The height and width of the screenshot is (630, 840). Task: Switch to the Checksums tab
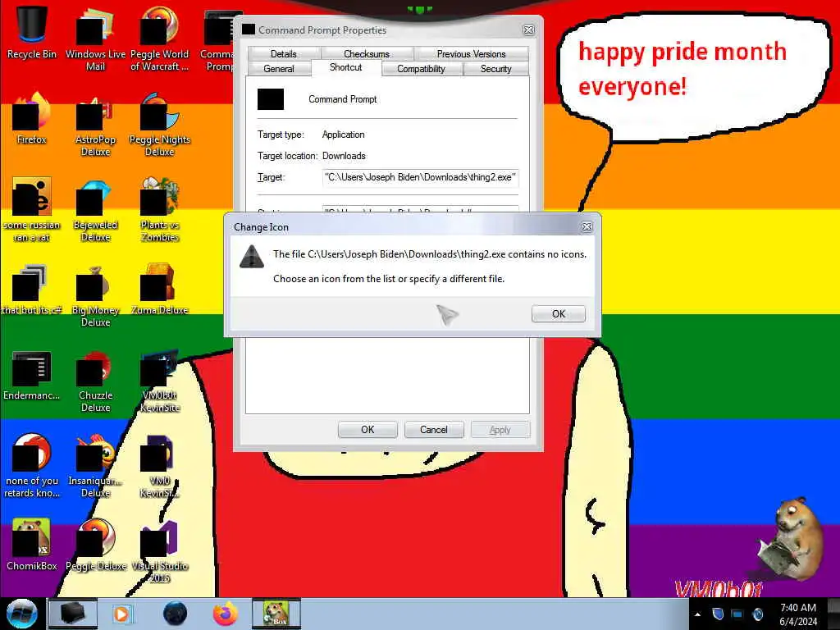(x=367, y=53)
